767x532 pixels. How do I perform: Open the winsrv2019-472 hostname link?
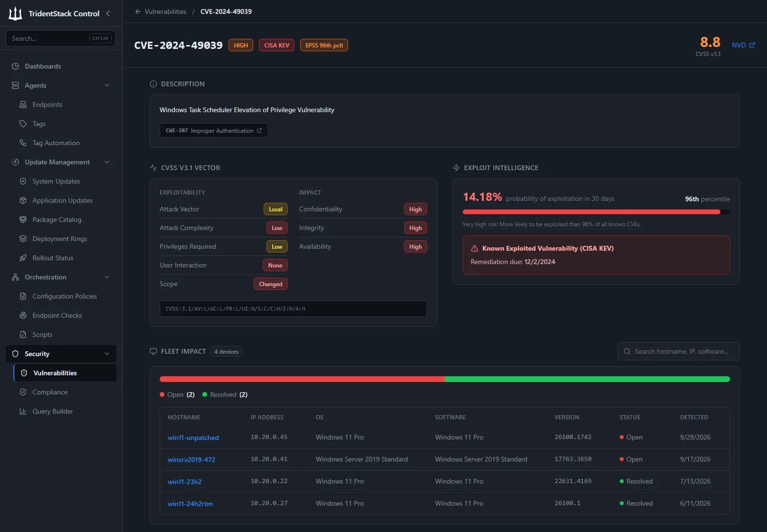(x=191, y=460)
